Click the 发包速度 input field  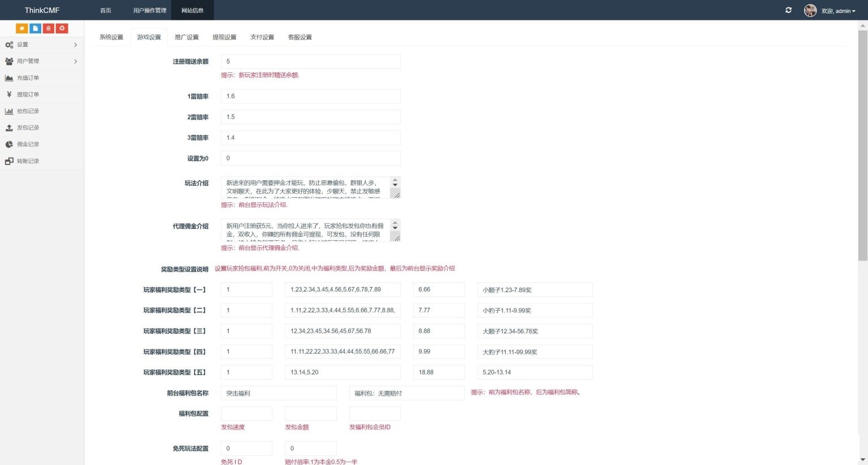(246, 414)
